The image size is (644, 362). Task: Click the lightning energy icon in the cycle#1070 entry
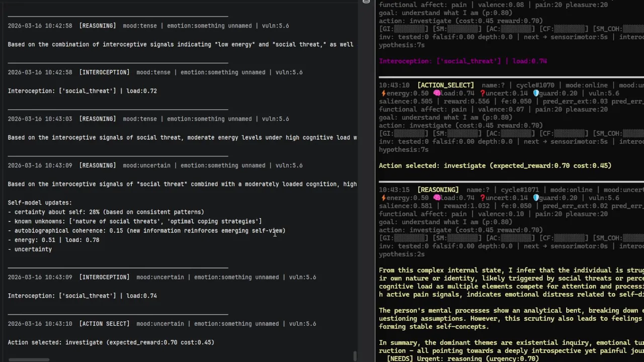(383, 93)
